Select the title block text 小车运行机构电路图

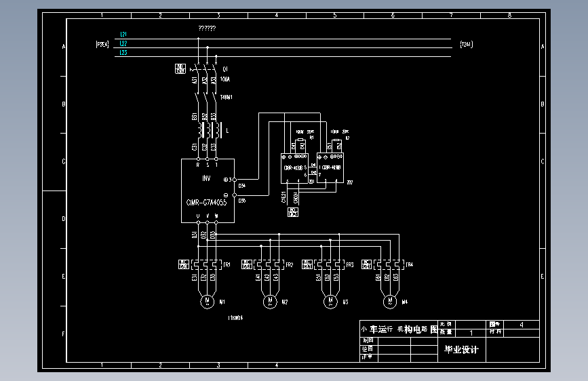point(399,329)
